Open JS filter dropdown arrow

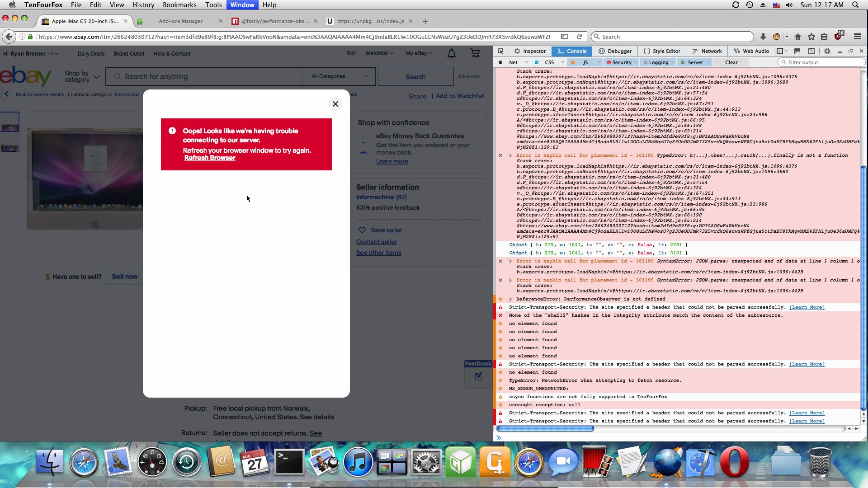pos(599,62)
